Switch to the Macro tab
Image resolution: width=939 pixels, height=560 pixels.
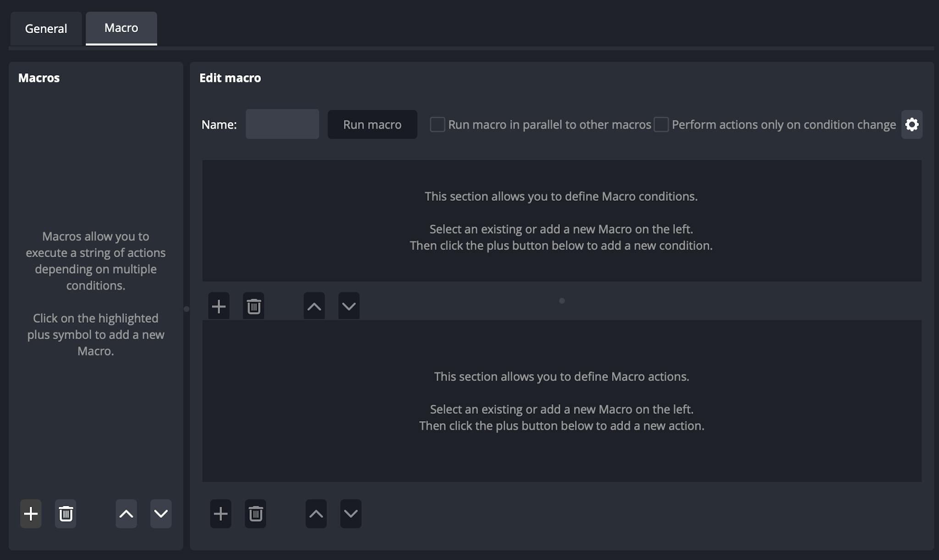121,27
